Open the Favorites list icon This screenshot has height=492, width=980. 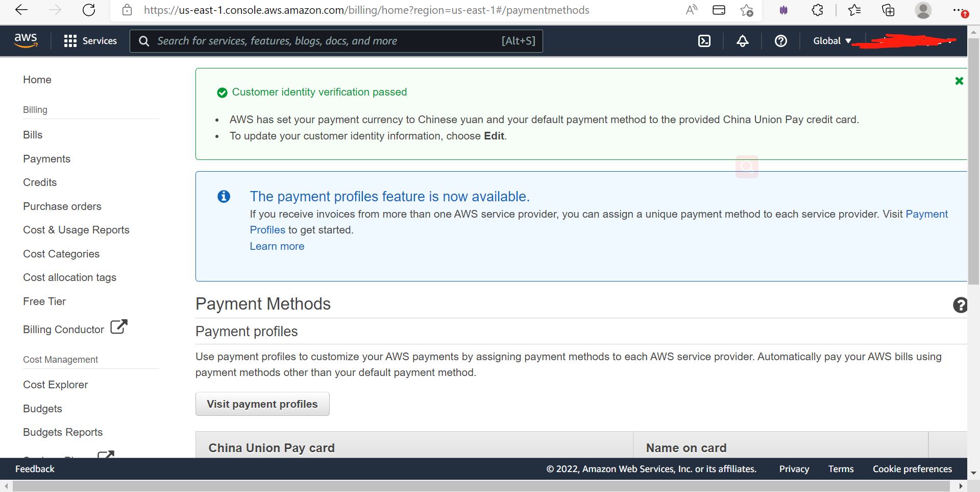[854, 10]
